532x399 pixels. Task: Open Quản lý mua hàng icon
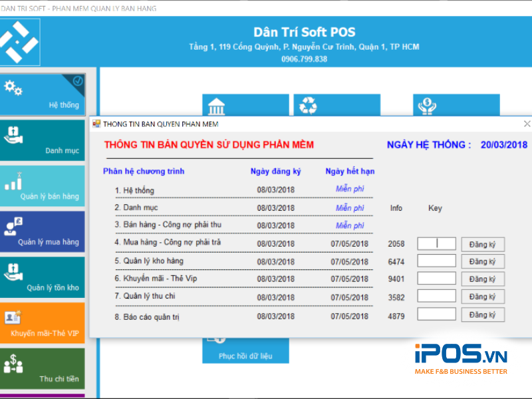[x=14, y=225]
